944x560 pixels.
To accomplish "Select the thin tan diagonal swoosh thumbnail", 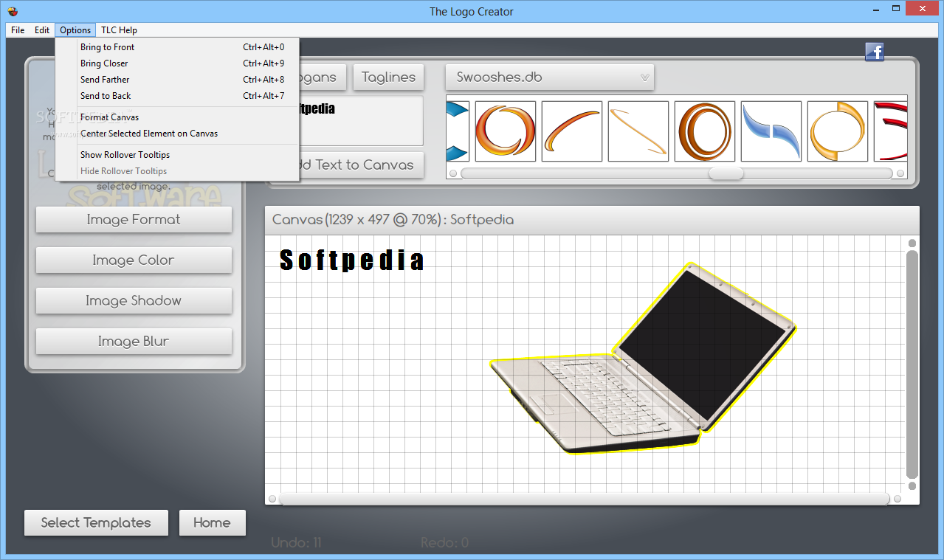I will pos(638,131).
